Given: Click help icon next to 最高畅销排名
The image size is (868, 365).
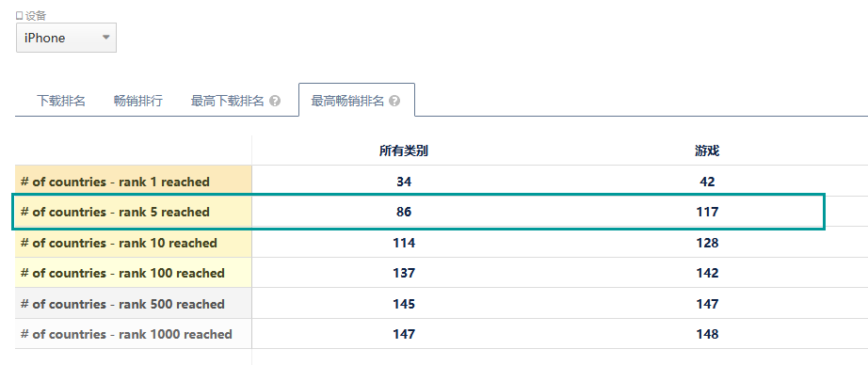Looking at the screenshot, I should pos(394,102).
